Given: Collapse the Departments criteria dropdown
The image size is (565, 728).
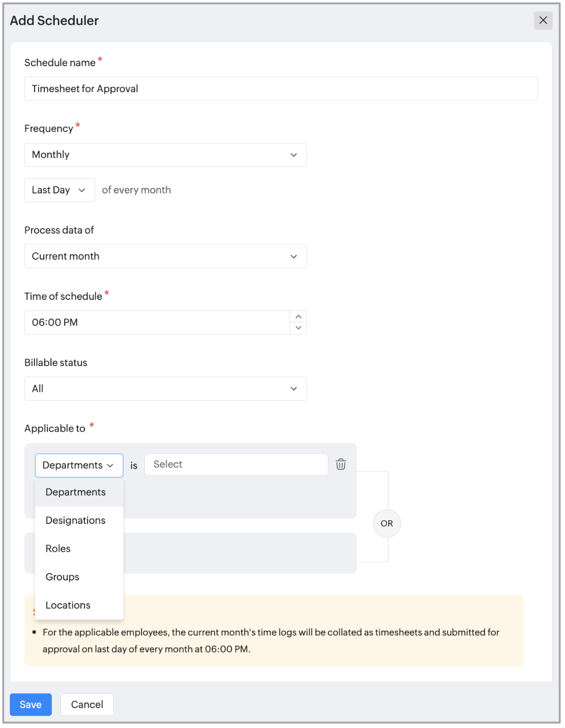Looking at the screenshot, I should [79, 465].
